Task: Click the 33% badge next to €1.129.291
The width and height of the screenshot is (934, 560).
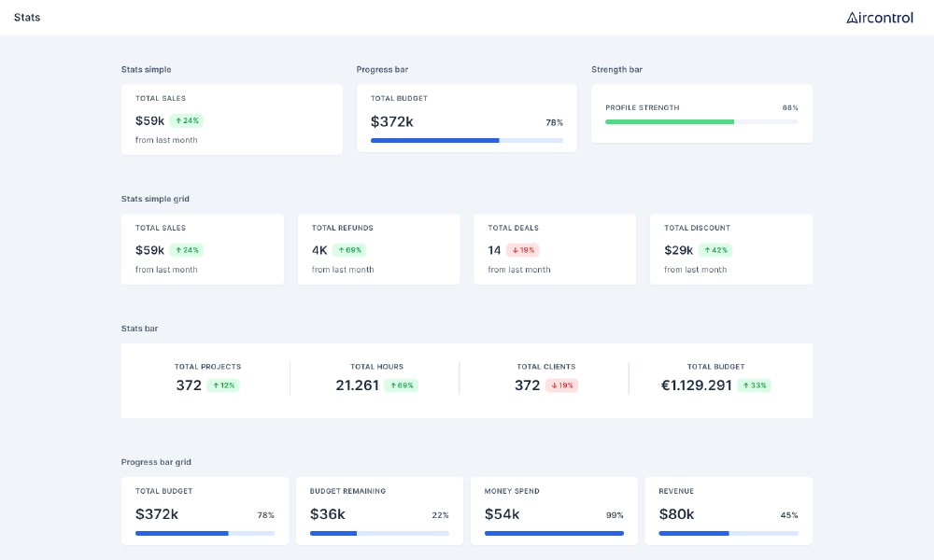Action: pos(754,385)
